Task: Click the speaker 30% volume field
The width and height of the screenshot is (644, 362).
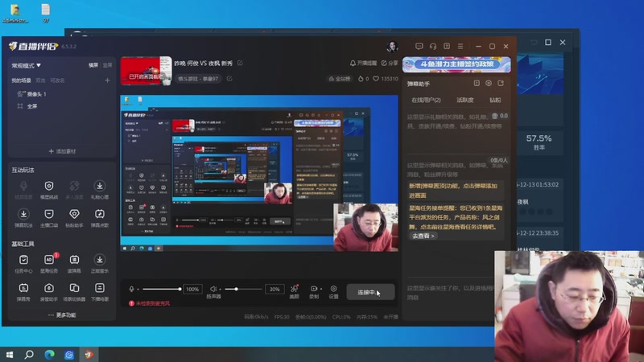Action: tap(275, 290)
